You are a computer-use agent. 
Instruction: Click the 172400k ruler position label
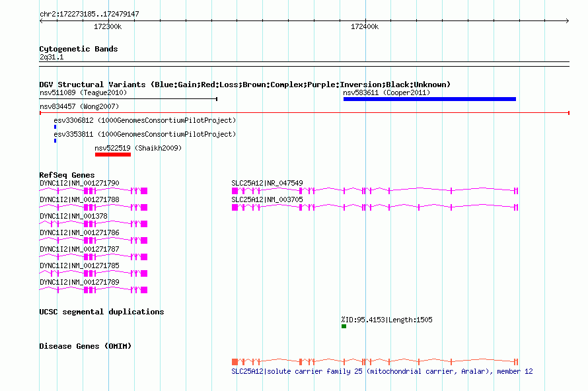pyautogui.click(x=365, y=26)
